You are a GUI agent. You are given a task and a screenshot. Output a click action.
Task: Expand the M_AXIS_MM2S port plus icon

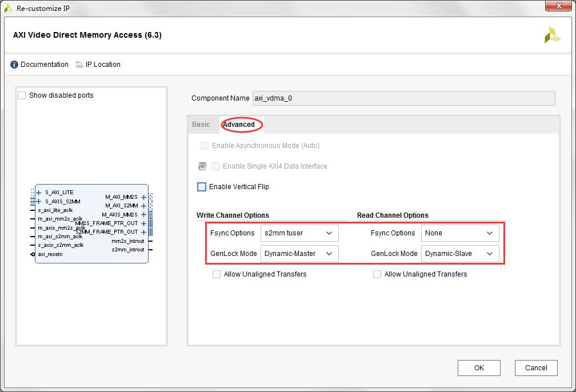143,214
